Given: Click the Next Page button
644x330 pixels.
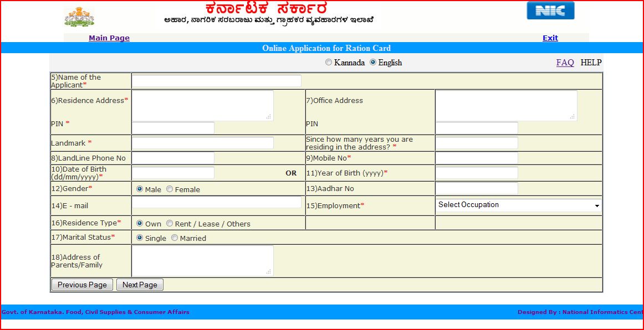Looking at the screenshot, I should tap(139, 284).
